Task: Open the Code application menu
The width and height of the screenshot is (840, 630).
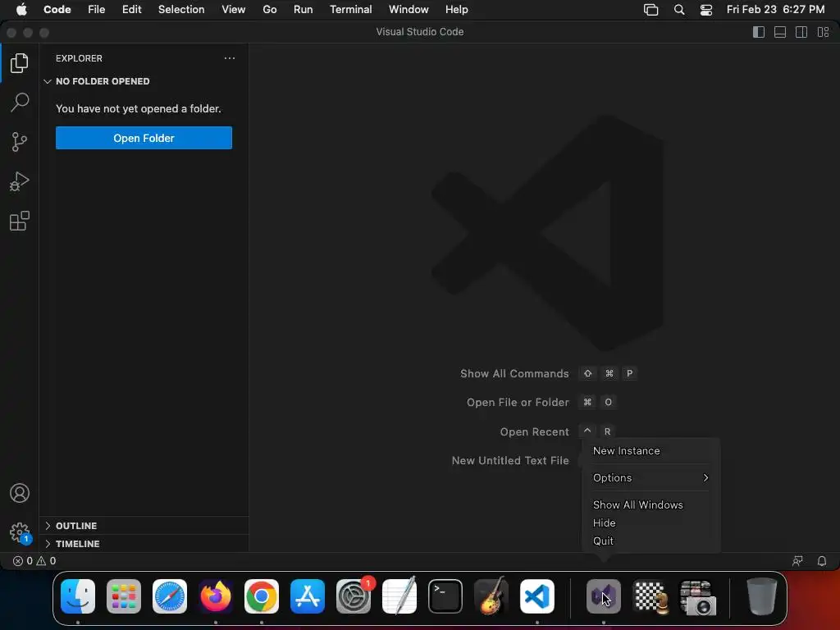Action: [x=57, y=10]
